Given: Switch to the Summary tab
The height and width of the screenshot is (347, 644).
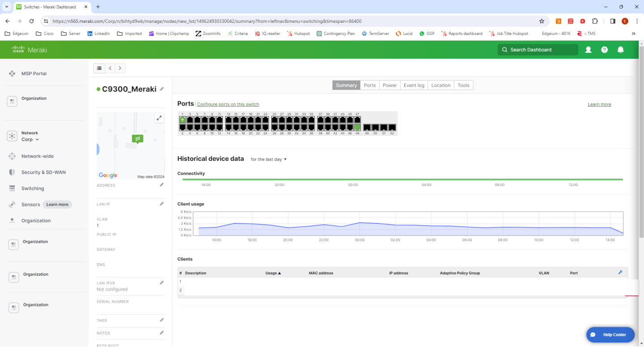Looking at the screenshot, I should click(346, 85).
